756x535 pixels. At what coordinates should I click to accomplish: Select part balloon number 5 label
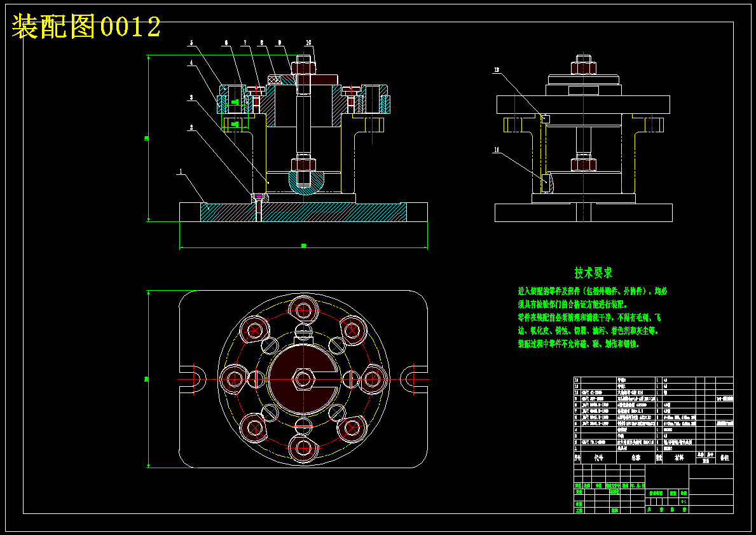(191, 43)
